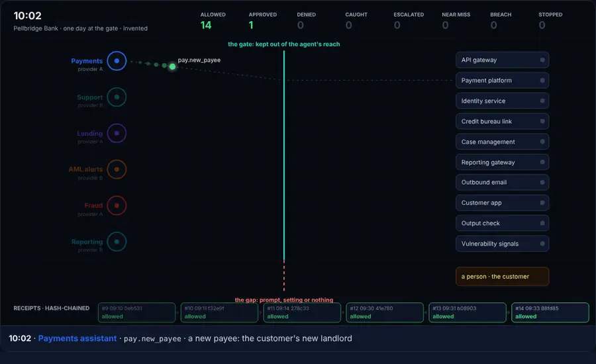The image size is (596, 364).
Task: Click the Lending agent label
Action: (89, 134)
